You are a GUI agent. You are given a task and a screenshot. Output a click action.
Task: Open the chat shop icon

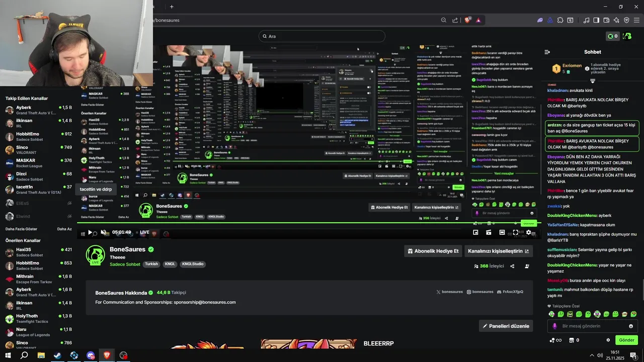[x=571, y=340]
